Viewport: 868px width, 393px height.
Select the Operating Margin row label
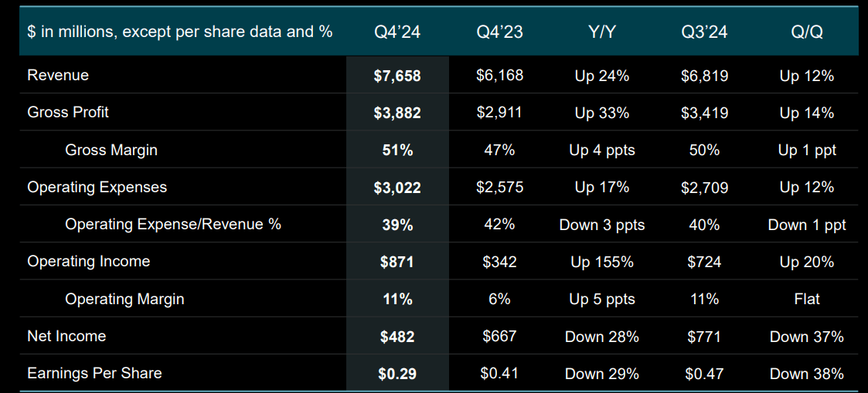tap(124, 299)
